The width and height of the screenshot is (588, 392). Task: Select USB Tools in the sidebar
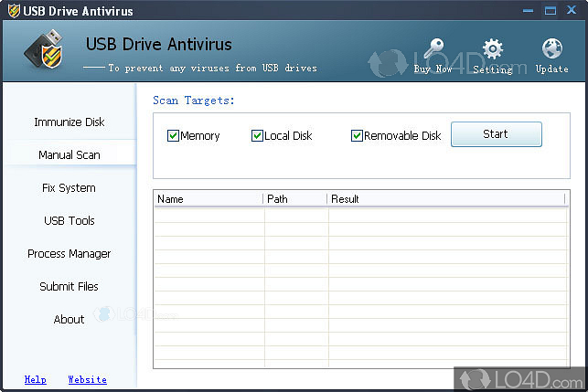click(x=69, y=221)
